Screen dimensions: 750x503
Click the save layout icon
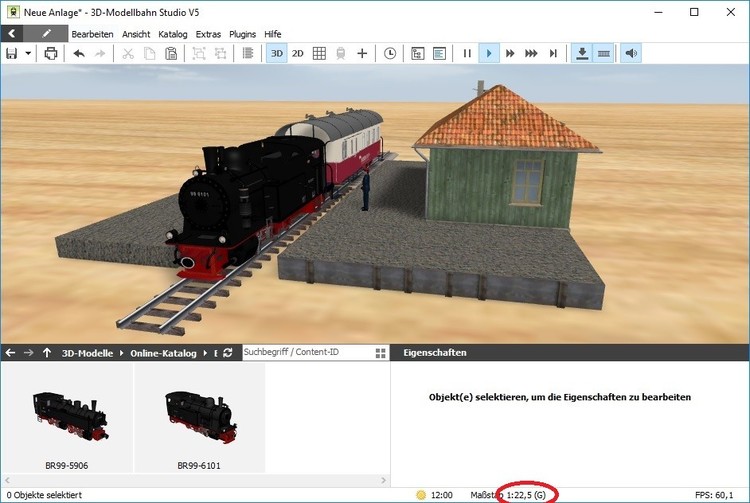click(12, 53)
